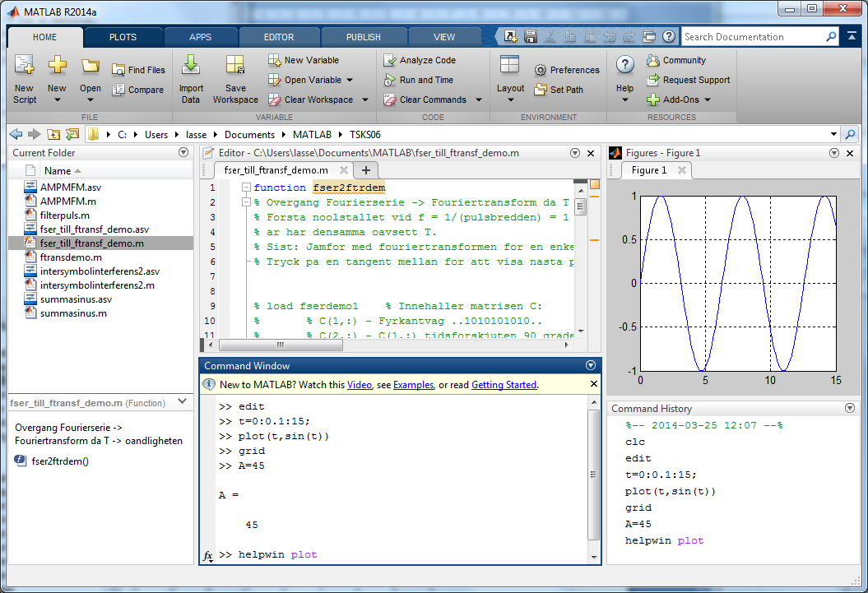Switch to the VIEW tab
868x593 pixels.
coord(444,37)
